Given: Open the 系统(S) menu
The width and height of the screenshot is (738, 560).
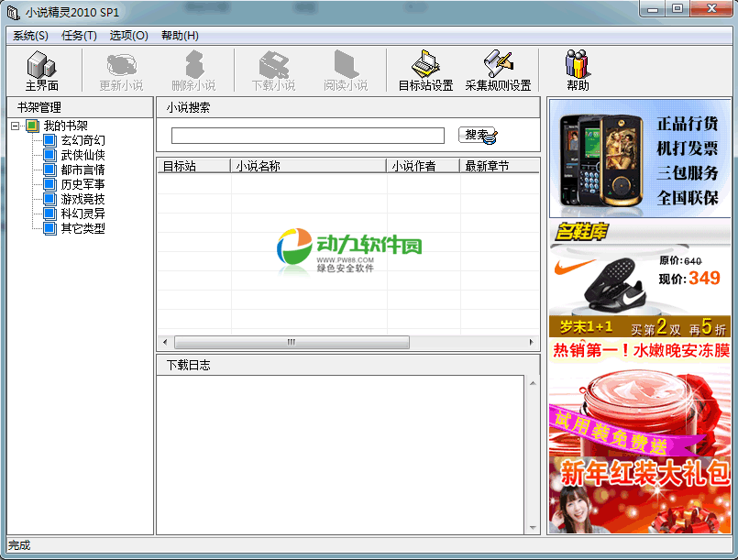Looking at the screenshot, I should click(x=30, y=36).
